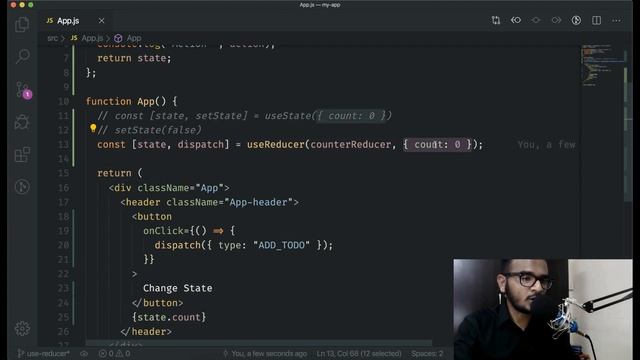The image size is (640, 360).
Task: Open the More Actions ellipsis menu
Action: coord(616,20)
